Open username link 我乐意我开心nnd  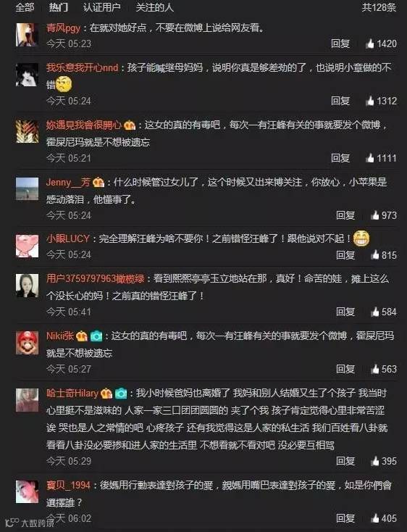(x=83, y=68)
